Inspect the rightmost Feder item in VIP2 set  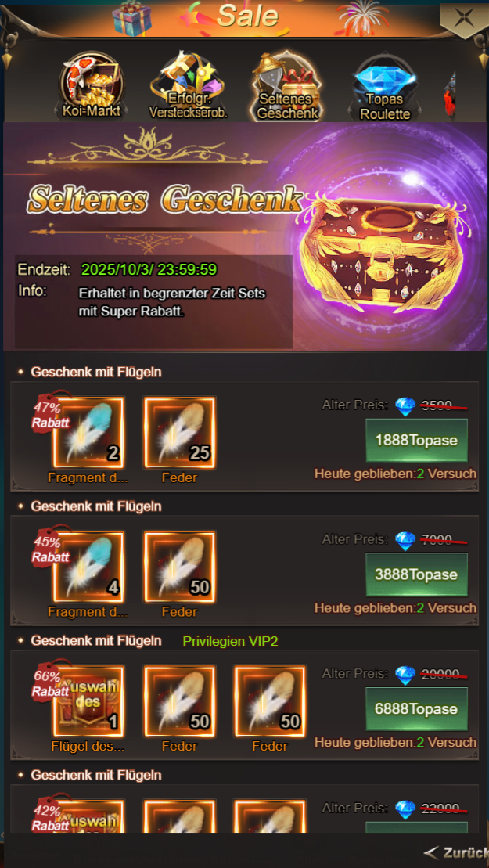[270, 701]
